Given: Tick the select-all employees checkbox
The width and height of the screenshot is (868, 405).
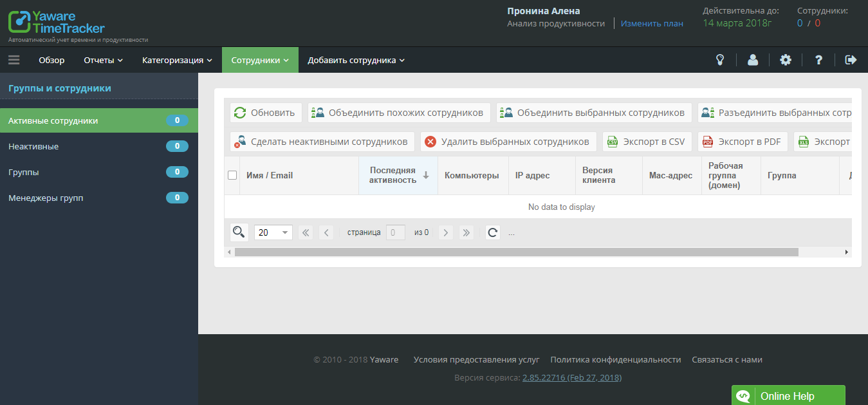Looking at the screenshot, I should (x=232, y=175).
